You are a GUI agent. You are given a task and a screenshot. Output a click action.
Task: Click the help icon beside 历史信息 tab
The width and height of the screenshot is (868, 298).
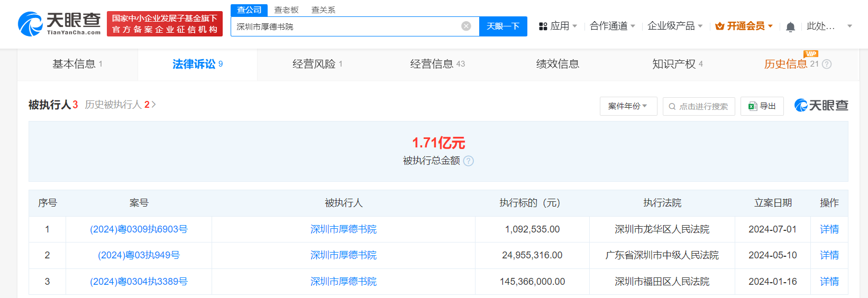(827, 64)
